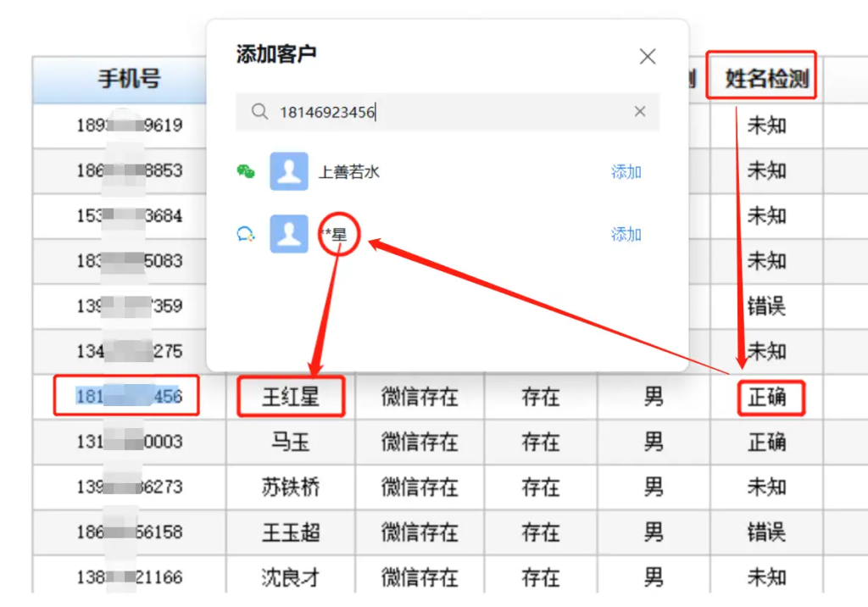
Task: Click the WeChat icon beside 上善若水
Action: [246, 171]
